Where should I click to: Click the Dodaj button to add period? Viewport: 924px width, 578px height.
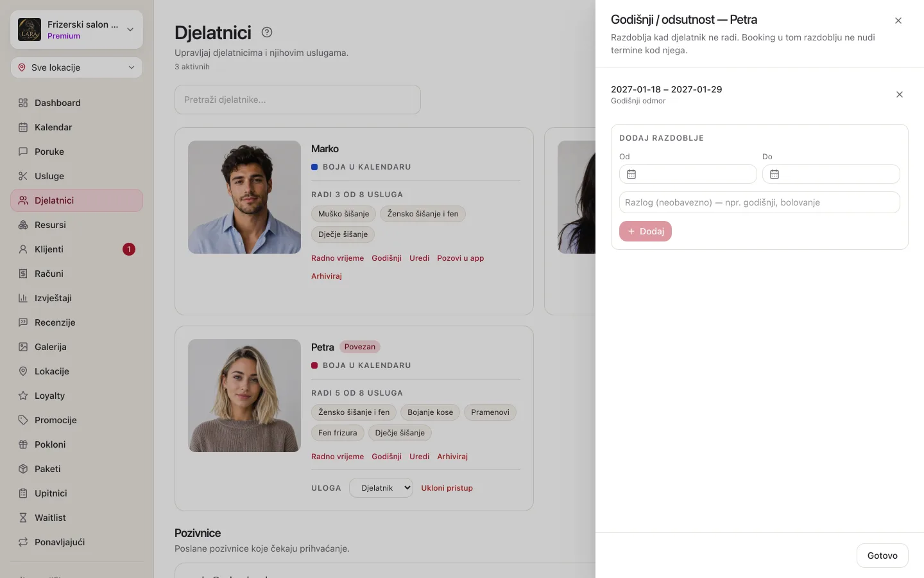[x=646, y=231]
